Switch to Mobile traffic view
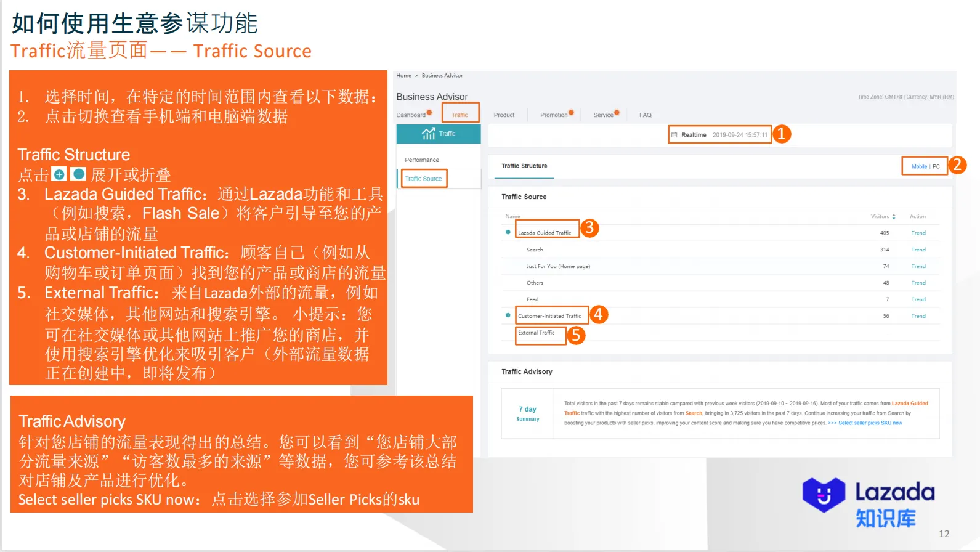 [x=919, y=166]
